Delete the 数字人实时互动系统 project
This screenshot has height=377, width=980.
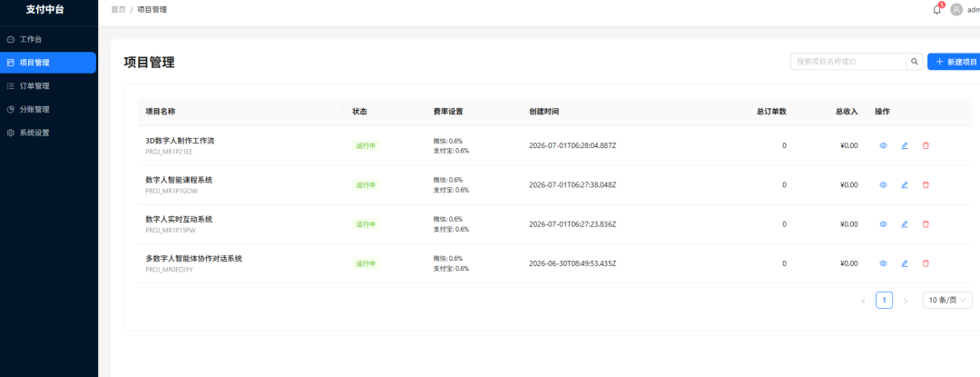pyautogui.click(x=926, y=223)
